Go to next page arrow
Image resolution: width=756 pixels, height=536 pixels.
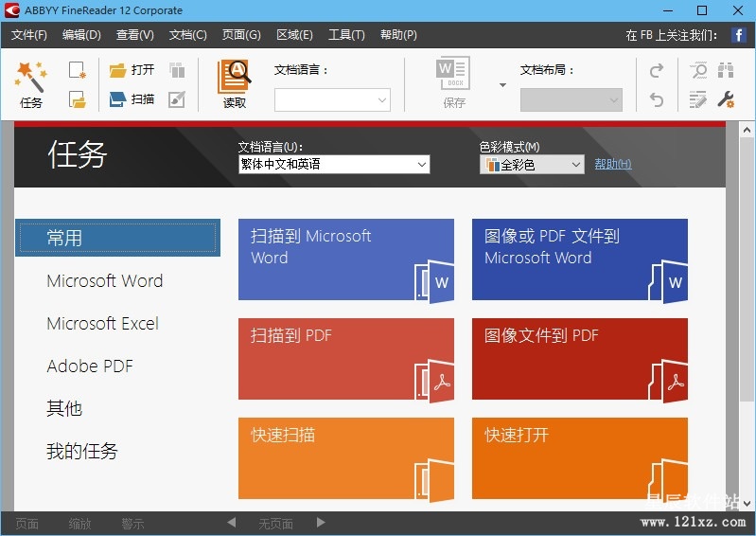pos(321,523)
